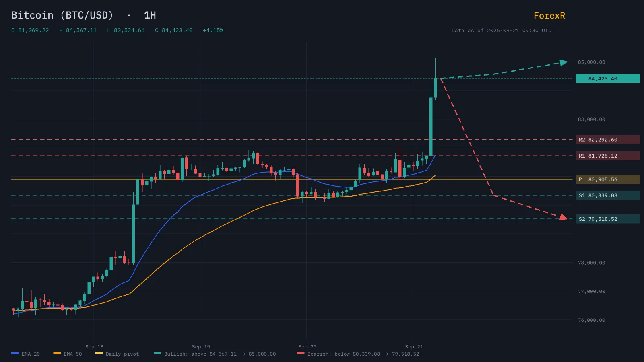Click the P 80,905.56 pivot label
The width and height of the screenshot is (644, 362).
608,179
